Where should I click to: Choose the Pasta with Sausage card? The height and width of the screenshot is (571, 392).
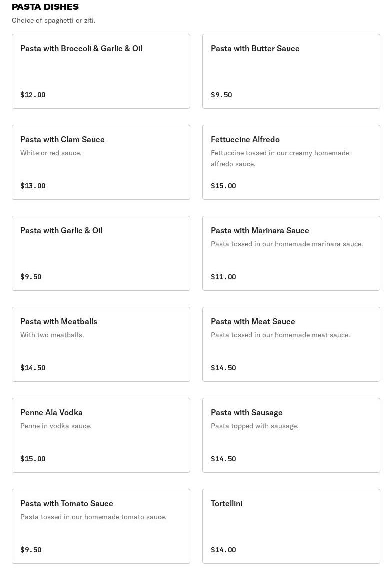click(291, 435)
